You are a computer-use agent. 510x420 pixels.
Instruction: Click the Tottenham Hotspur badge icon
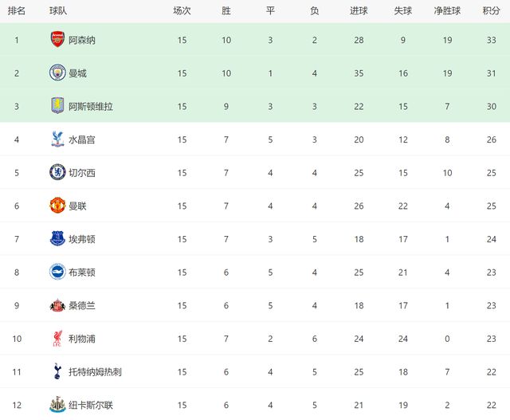(57, 371)
